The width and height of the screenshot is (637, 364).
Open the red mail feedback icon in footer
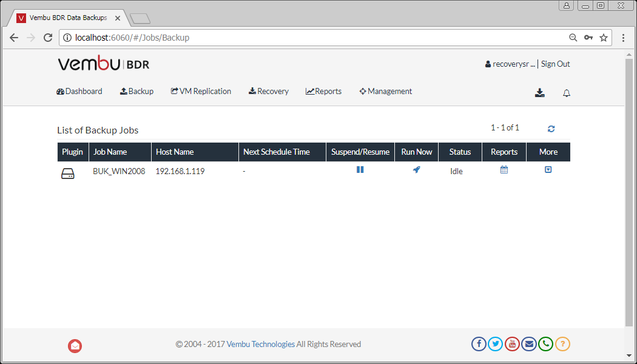[x=75, y=346]
